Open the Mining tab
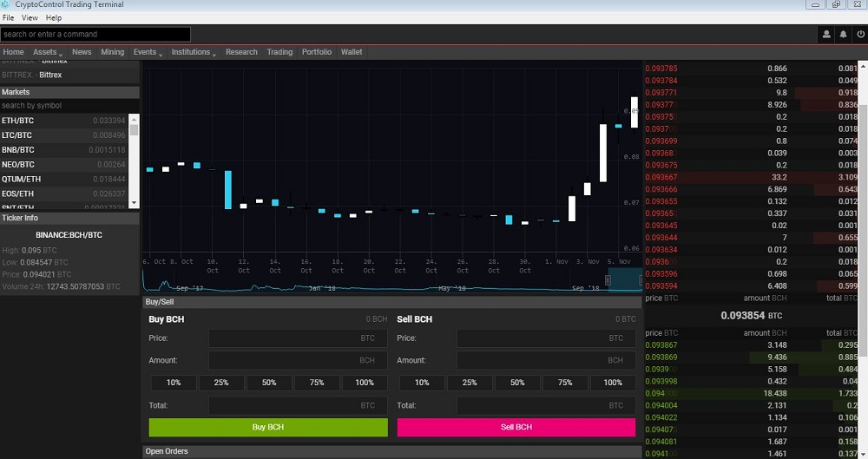 coord(112,52)
